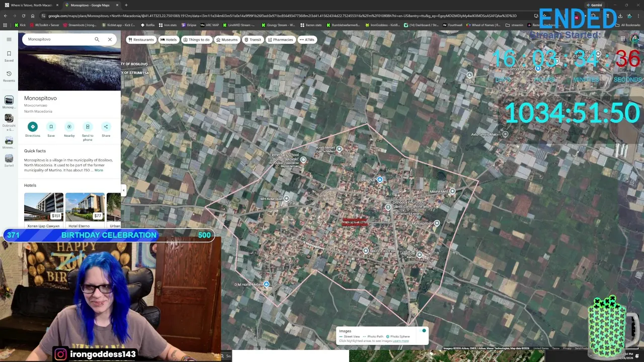Screen dimensions: 644x362
Task: Switch to Where is Tetovo tab
Action: (x=32, y=5)
